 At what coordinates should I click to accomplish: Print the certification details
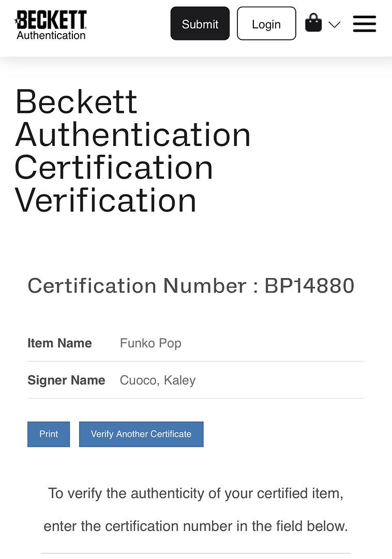pyautogui.click(x=49, y=434)
